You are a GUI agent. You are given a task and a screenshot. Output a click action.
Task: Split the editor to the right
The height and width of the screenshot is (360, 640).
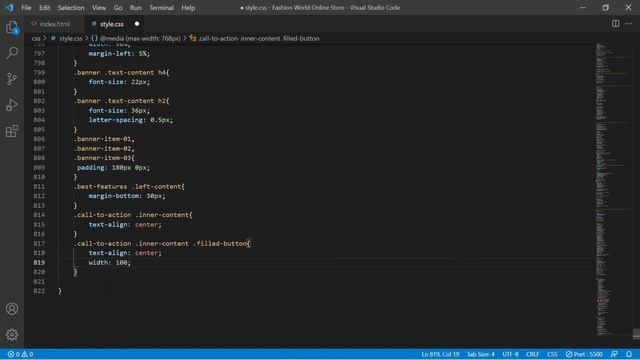tap(615, 24)
